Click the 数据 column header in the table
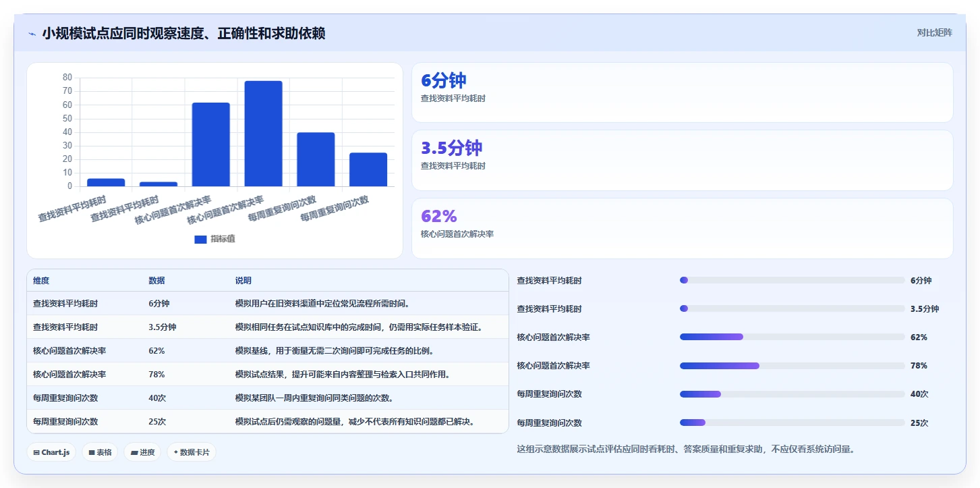 156,281
